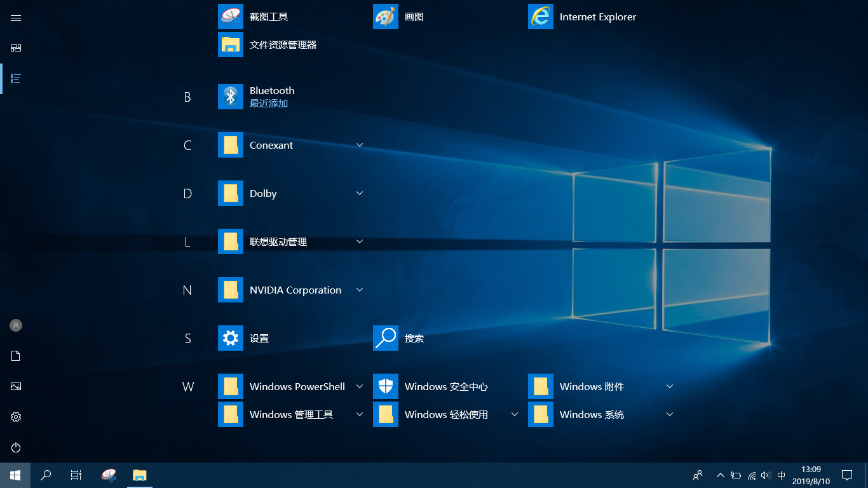Viewport: 868px width, 488px height.
Task: Open Documents from Start sidebar
Action: [x=16, y=356]
